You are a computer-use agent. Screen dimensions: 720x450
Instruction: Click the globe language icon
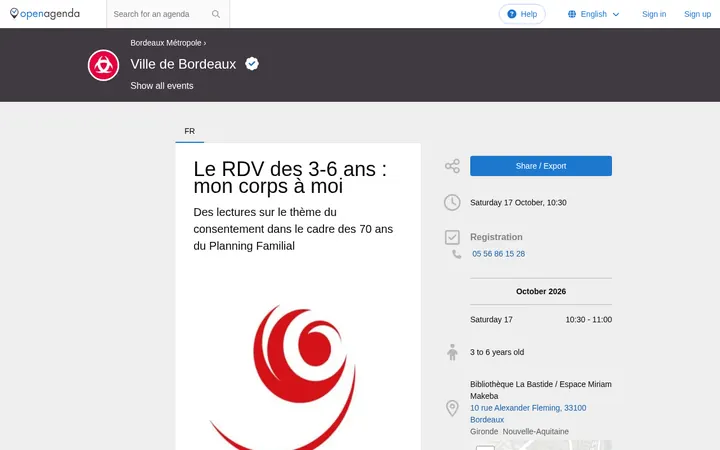click(572, 14)
